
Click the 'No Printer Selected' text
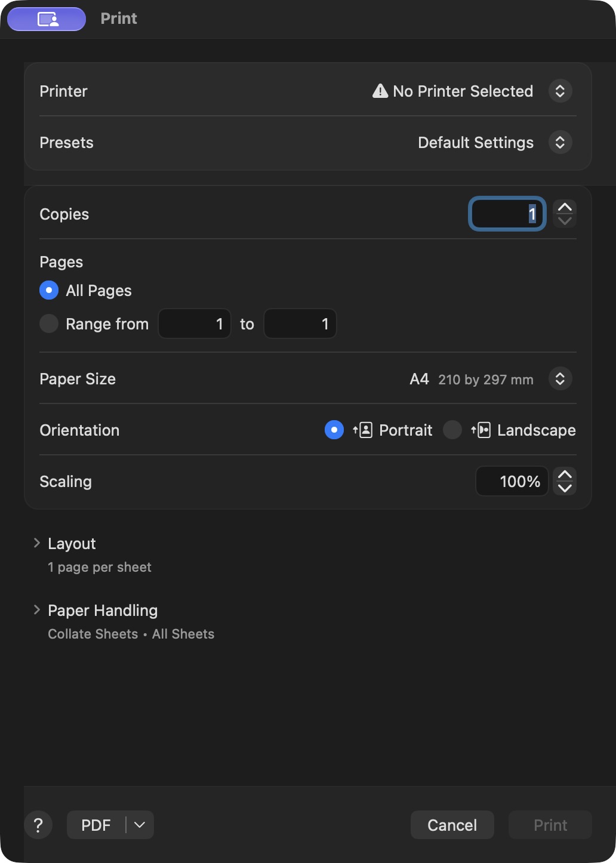coord(463,91)
